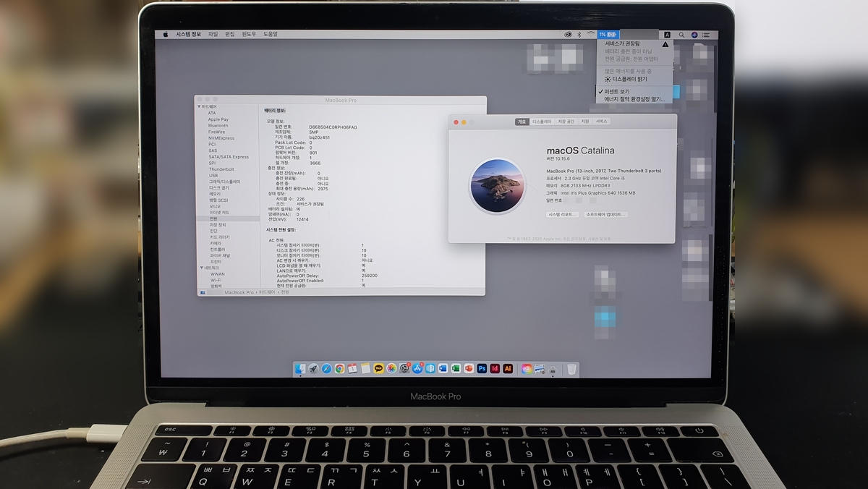The width and height of the screenshot is (868, 489).
Task: Launch Microsoft Word from the Dock
Action: (443, 369)
